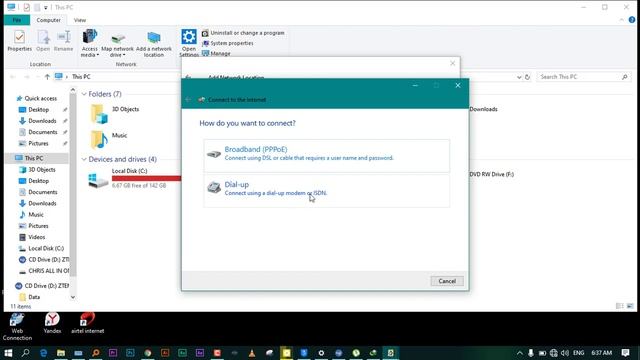Open pinned Desktop under Quick access
The image size is (640, 360).
click(38, 110)
